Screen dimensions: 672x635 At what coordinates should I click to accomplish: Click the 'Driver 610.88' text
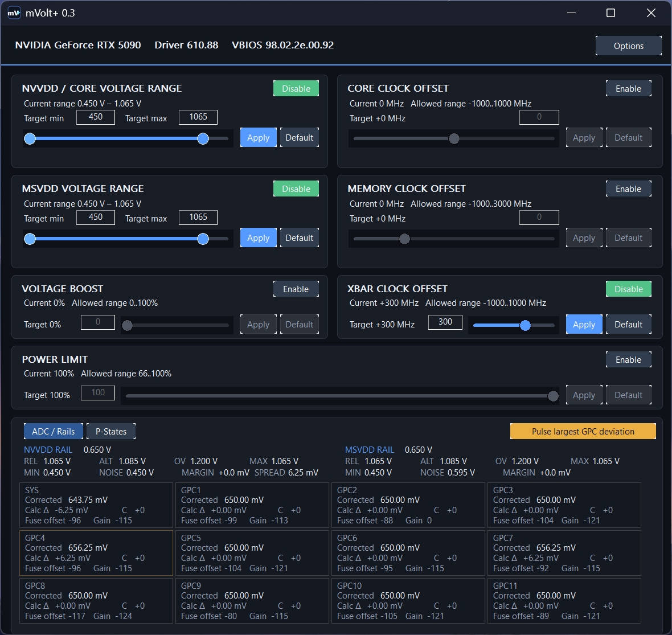(186, 45)
